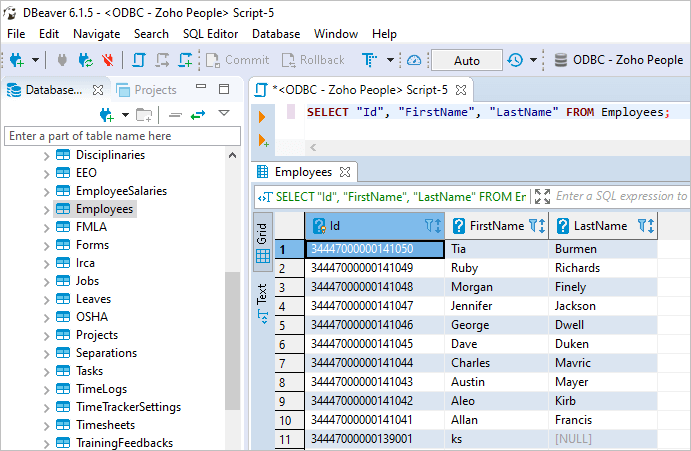Open the Database menu
The width and height of the screenshot is (691, 451).
276,34
